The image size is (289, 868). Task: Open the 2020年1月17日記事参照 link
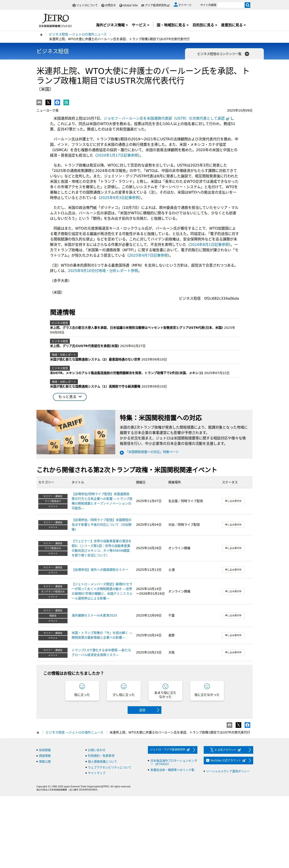[x=117, y=155]
